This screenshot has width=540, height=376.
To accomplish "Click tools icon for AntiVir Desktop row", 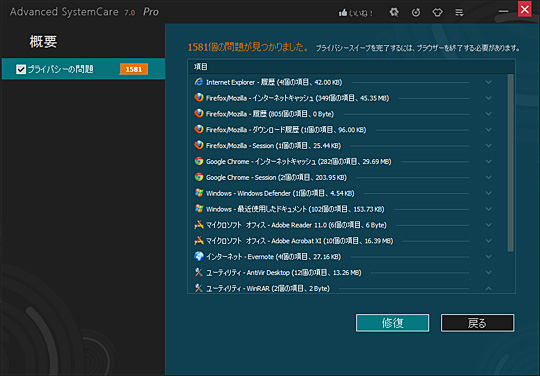I will coord(199,272).
